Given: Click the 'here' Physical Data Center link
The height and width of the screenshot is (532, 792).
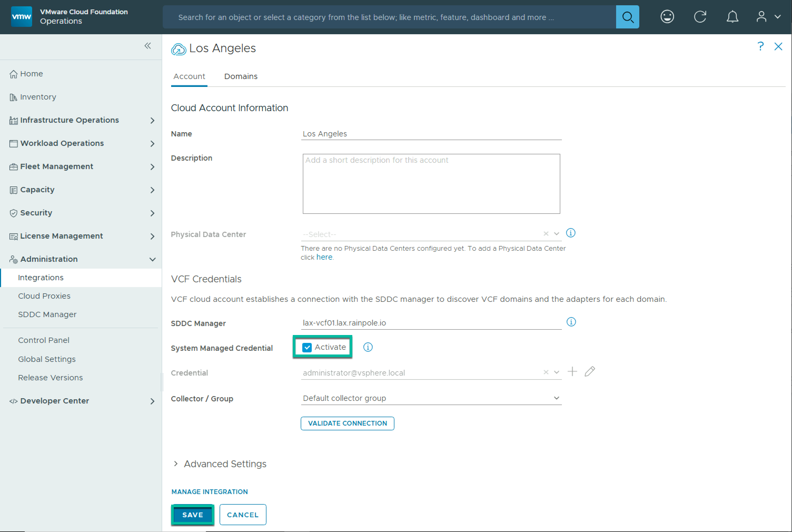Looking at the screenshot, I should [x=324, y=257].
